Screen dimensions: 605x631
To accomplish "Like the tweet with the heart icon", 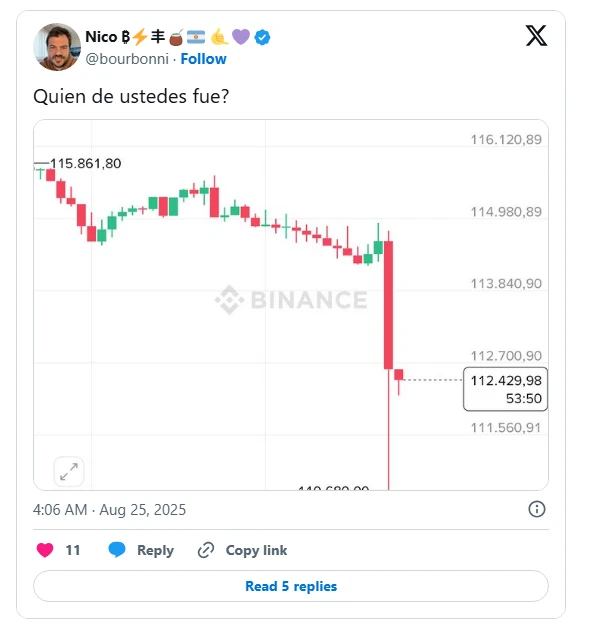I will tap(45, 550).
